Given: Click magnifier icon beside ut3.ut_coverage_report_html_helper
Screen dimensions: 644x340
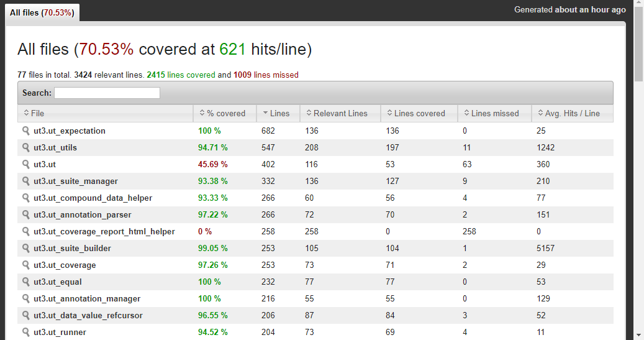Looking at the screenshot, I should pyautogui.click(x=26, y=231).
